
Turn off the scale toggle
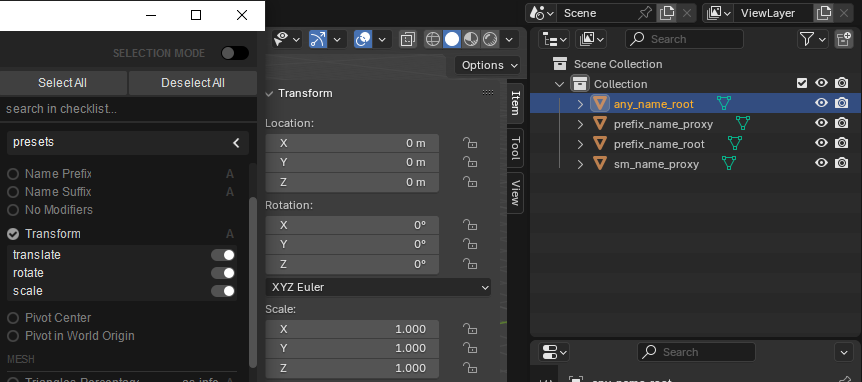223,291
